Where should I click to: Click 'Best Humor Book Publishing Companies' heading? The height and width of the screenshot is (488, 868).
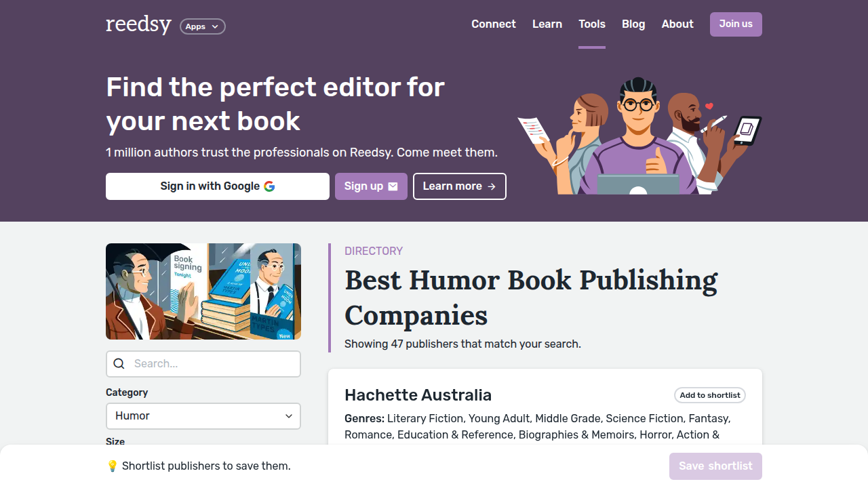coord(531,298)
